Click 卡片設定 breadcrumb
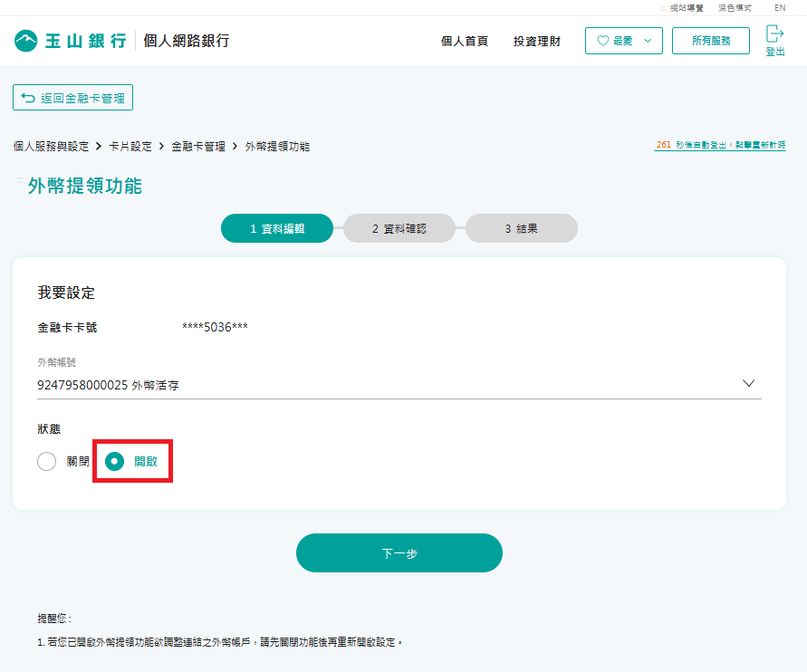 pyautogui.click(x=130, y=147)
